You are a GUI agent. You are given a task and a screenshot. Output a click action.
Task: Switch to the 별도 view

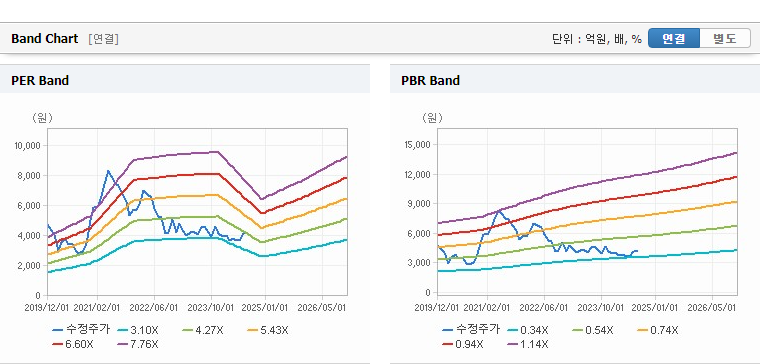725,39
